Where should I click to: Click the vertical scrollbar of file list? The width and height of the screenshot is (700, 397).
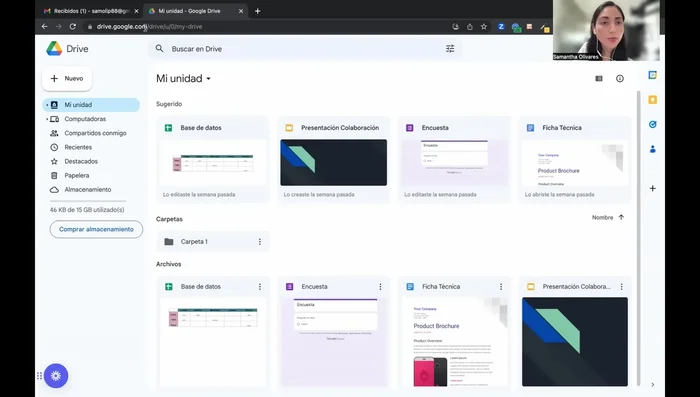638,237
